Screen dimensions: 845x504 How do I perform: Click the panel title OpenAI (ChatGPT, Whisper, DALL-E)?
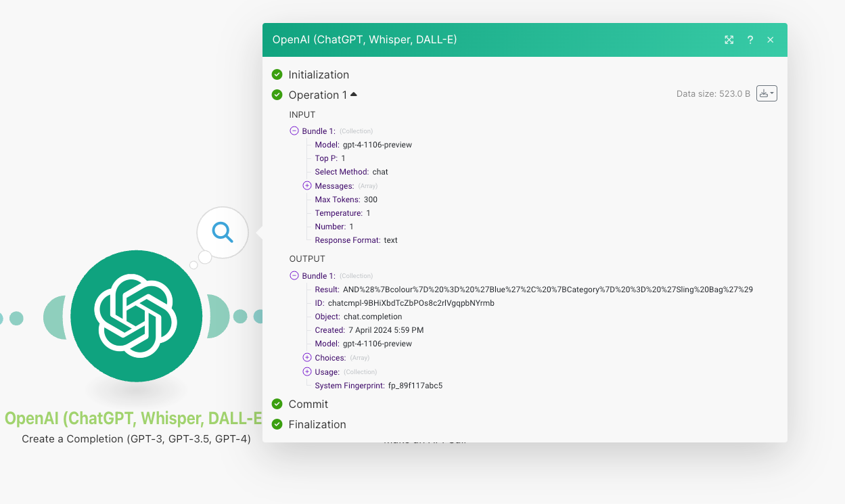(x=365, y=40)
